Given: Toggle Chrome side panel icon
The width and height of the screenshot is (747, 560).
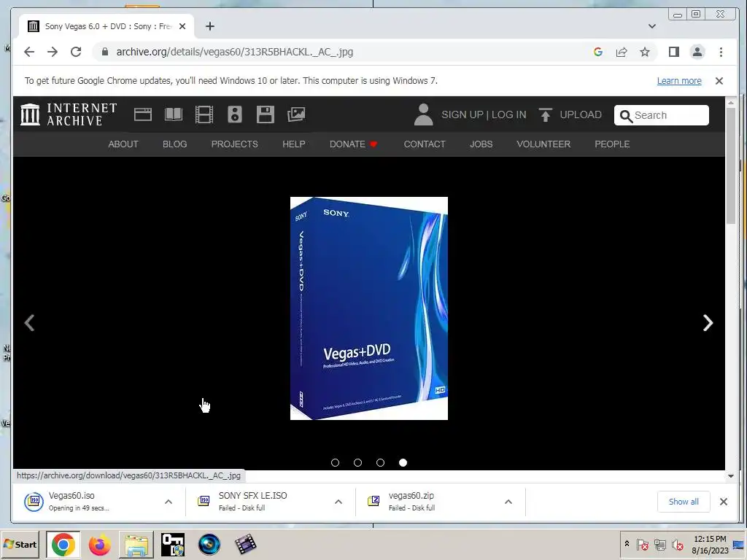Looking at the screenshot, I should tap(673, 52).
